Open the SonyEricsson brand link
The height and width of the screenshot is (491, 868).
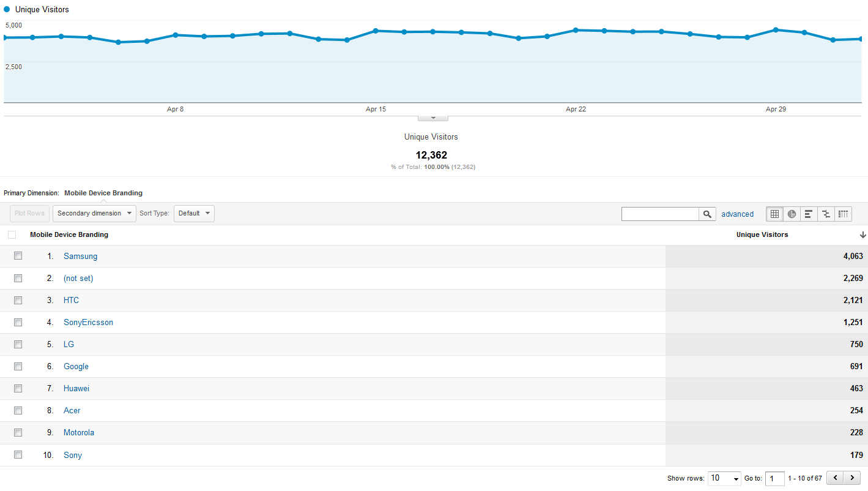pos(88,323)
